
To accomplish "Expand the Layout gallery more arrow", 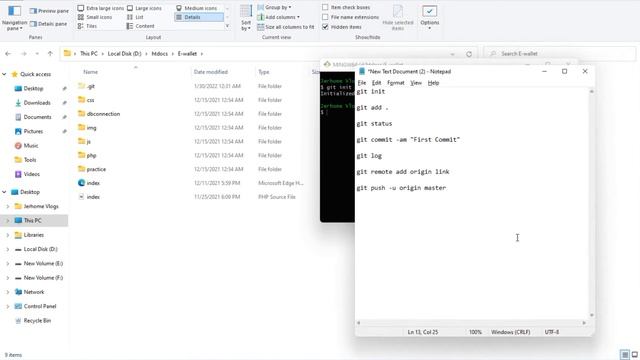I will (227, 26).
